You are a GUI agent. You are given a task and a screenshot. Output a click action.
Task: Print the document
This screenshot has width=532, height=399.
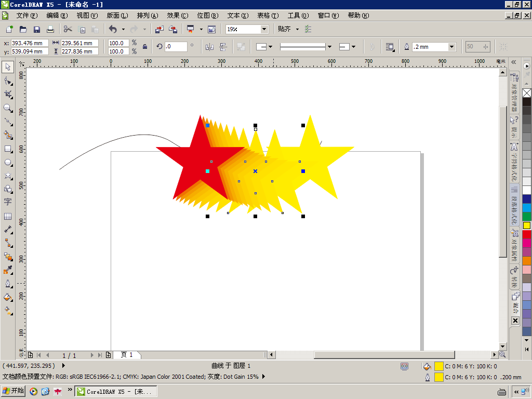pos(50,29)
